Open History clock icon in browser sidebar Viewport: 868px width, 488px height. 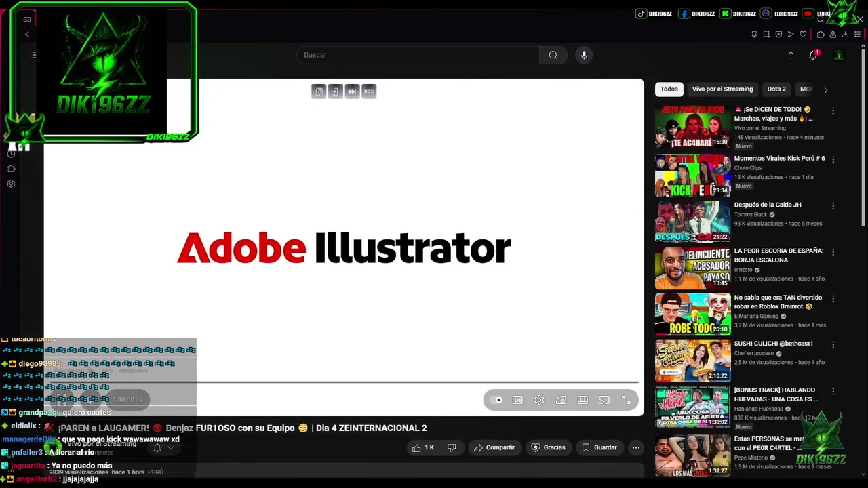11,154
